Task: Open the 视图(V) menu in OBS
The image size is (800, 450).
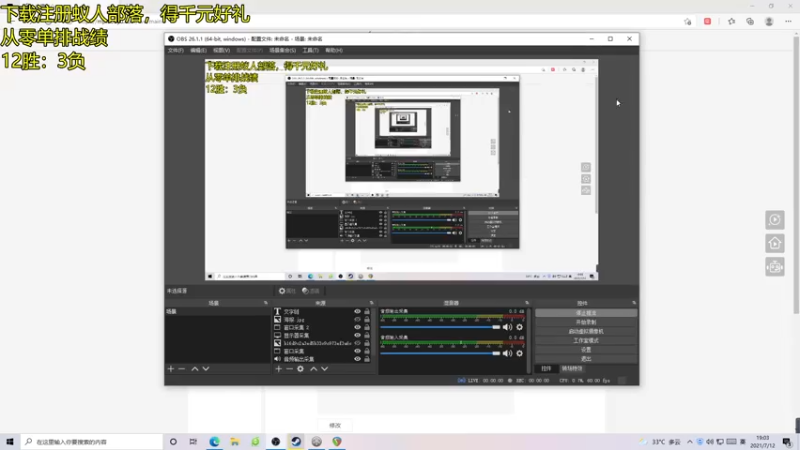Action: [x=221, y=51]
